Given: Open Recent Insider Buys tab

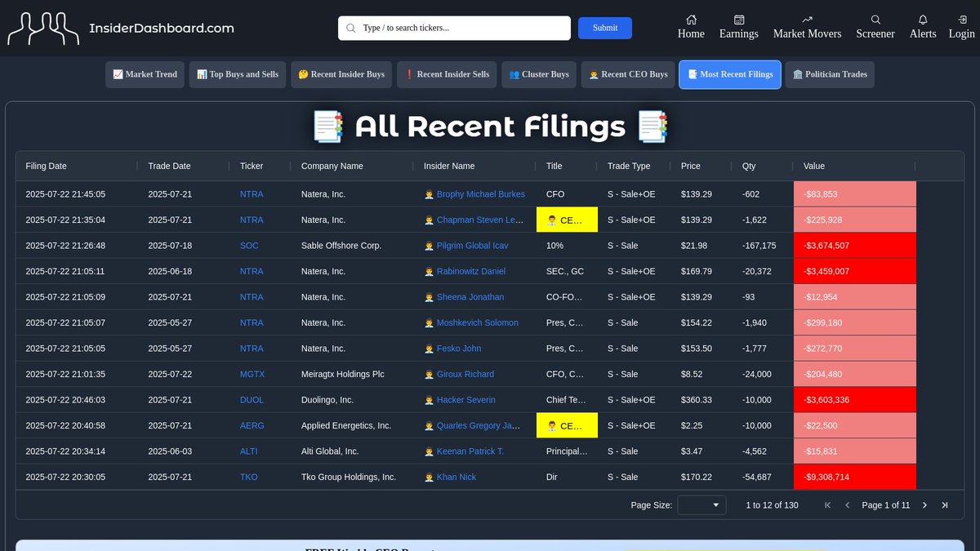Looking at the screenshot, I should [341, 74].
